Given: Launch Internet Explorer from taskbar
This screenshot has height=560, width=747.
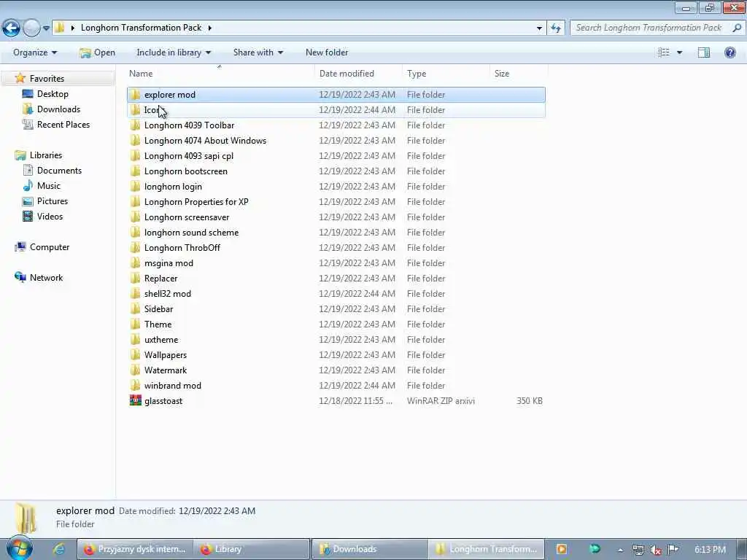Looking at the screenshot, I should point(58,549).
